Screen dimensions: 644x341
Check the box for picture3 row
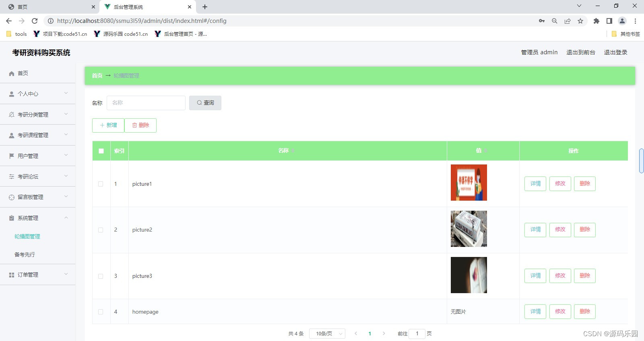pyautogui.click(x=101, y=276)
